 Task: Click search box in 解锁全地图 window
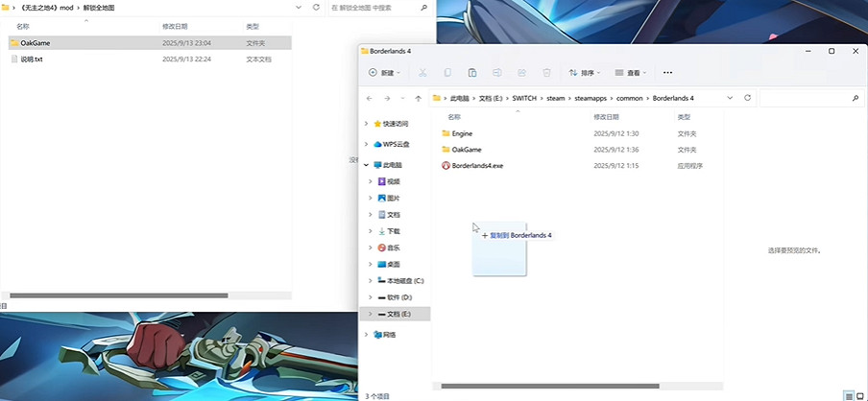pyautogui.click(x=380, y=8)
